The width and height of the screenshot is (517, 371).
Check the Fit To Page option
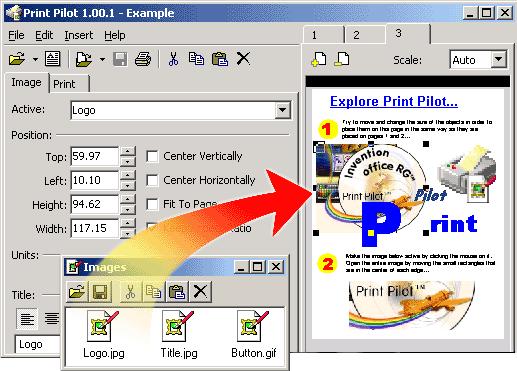click(152, 204)
